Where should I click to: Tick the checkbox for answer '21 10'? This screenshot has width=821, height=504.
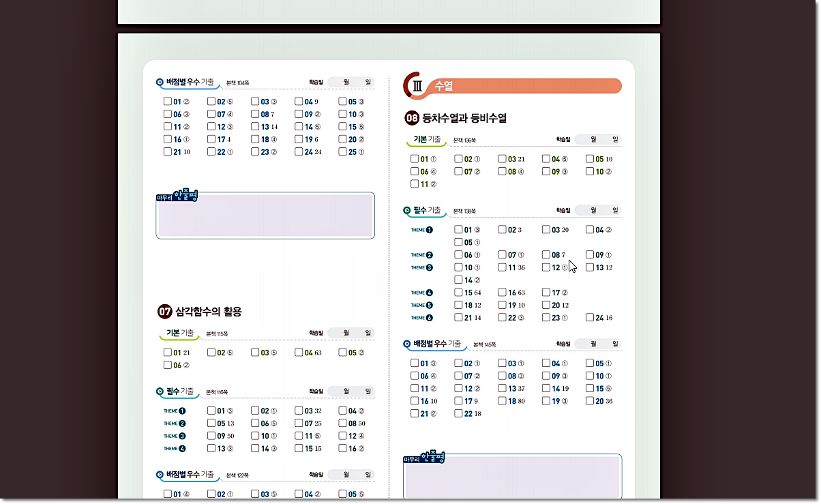coord(168,152)
